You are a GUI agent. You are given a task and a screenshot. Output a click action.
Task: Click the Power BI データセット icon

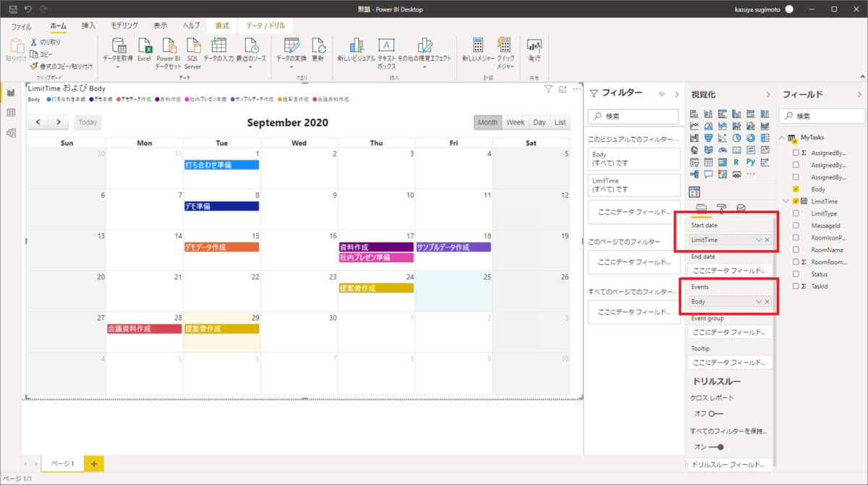pos(169,46)
